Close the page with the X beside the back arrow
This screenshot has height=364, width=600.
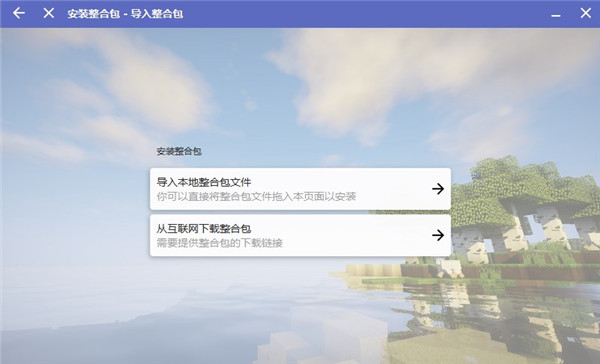(49, 13)
